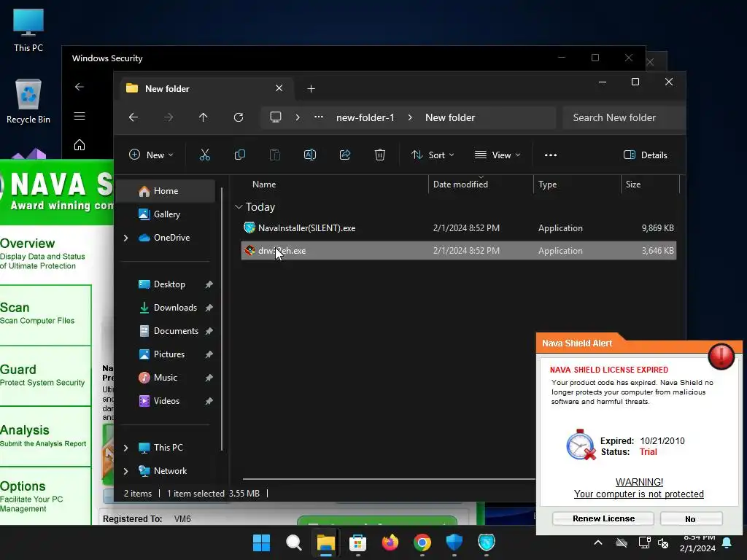Open Windows Security shield taskbar icon
Image resolution: width=747 pixels, height=560 pixels.
click(454, 542)
